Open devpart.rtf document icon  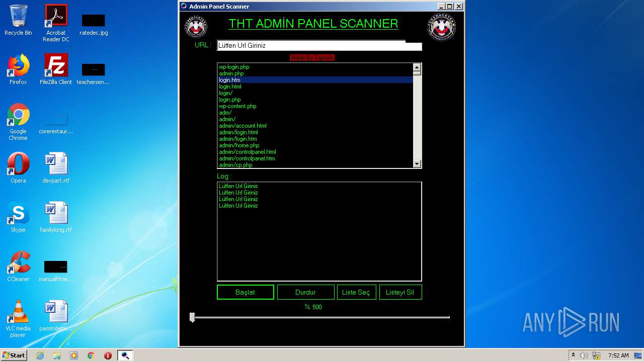coord(56,168)
